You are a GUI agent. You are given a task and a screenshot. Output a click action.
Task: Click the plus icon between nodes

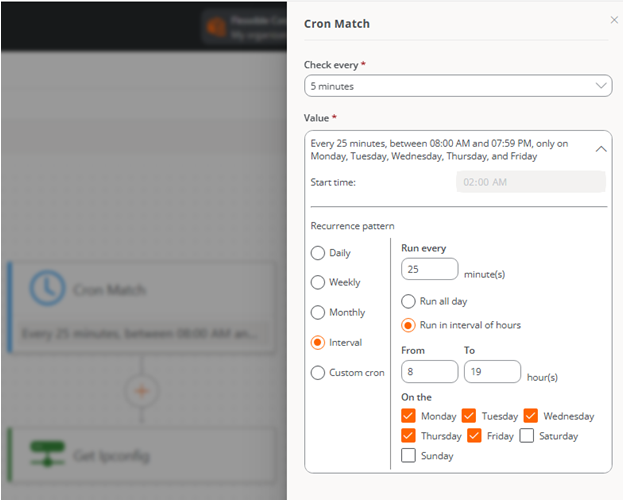(142, 391)
